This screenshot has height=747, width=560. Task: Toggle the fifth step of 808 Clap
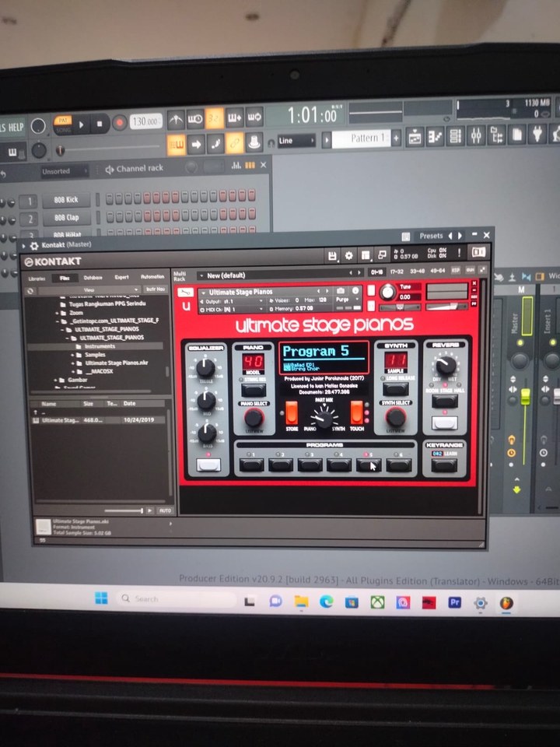(147, 216)
